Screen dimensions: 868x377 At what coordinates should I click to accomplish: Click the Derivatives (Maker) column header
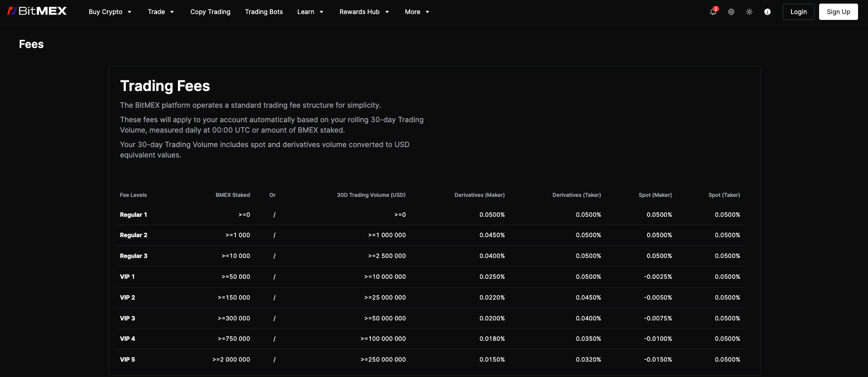pos(480,195)
